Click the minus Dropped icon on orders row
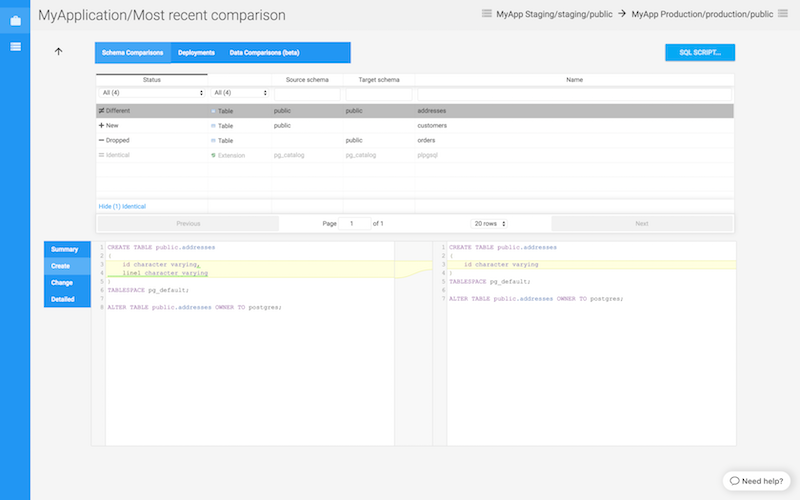Screen dimensions: 800x500 [101, 140]
